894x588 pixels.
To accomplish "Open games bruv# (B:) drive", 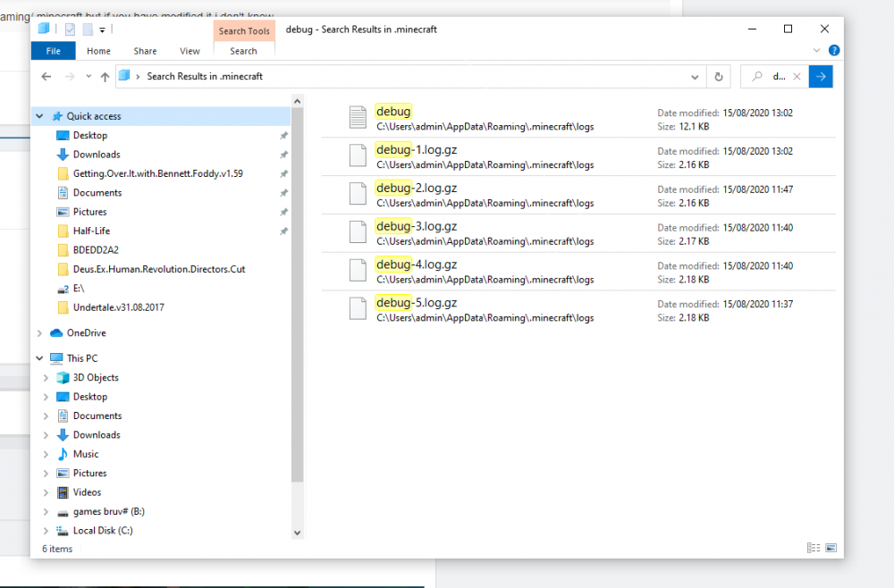I will pos(108,512).
